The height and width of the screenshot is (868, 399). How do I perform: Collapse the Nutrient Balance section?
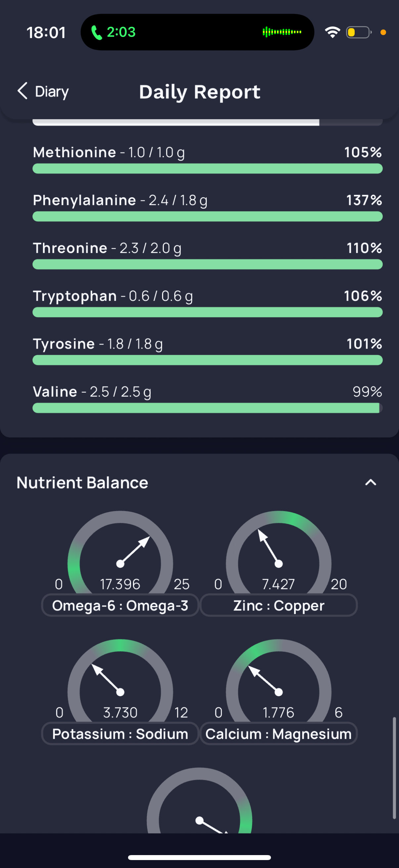point(371,483)
